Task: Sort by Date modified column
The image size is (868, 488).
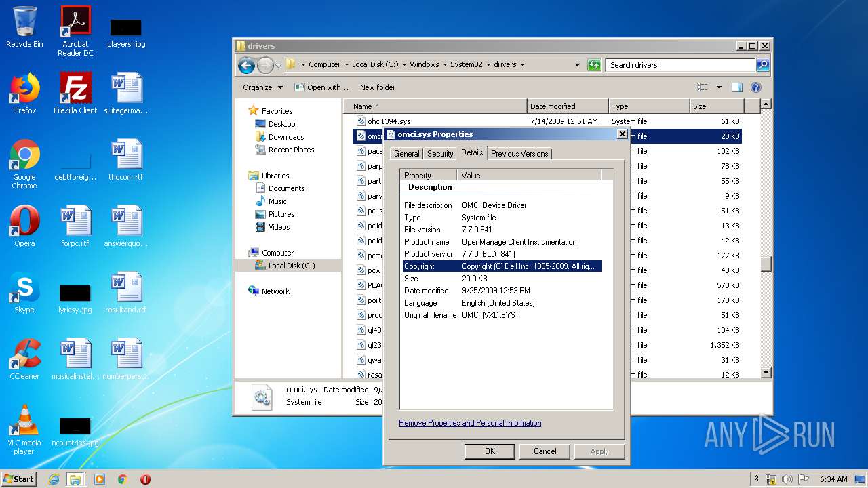Action: tap(567, 106)
